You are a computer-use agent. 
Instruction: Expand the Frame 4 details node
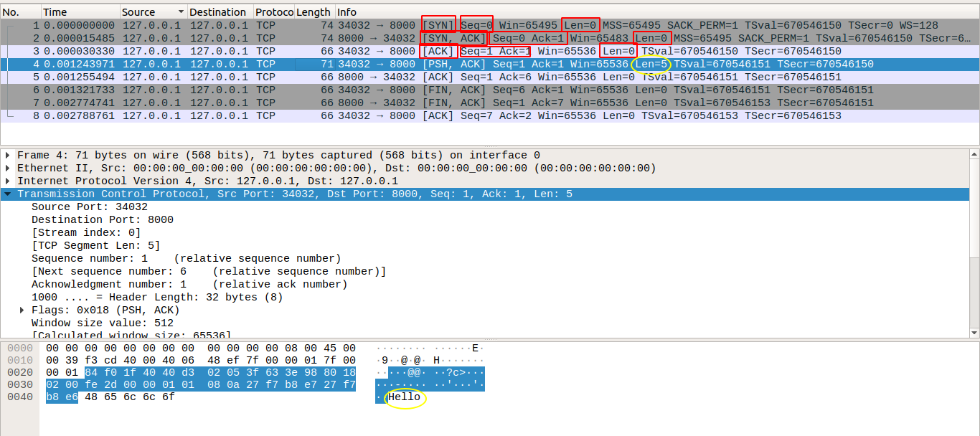coord(8,155)
